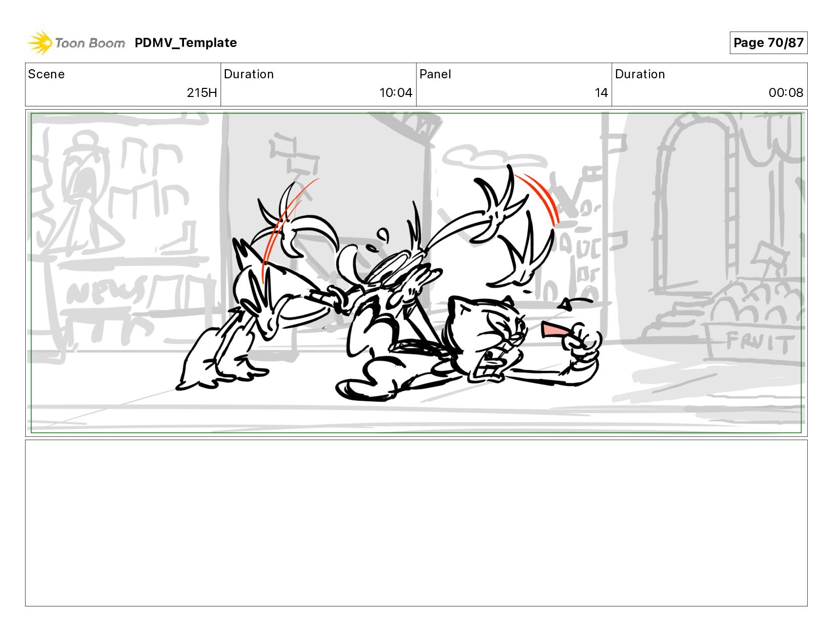
Task: Select the PDMV_Template title text
Action: point(186,43)
